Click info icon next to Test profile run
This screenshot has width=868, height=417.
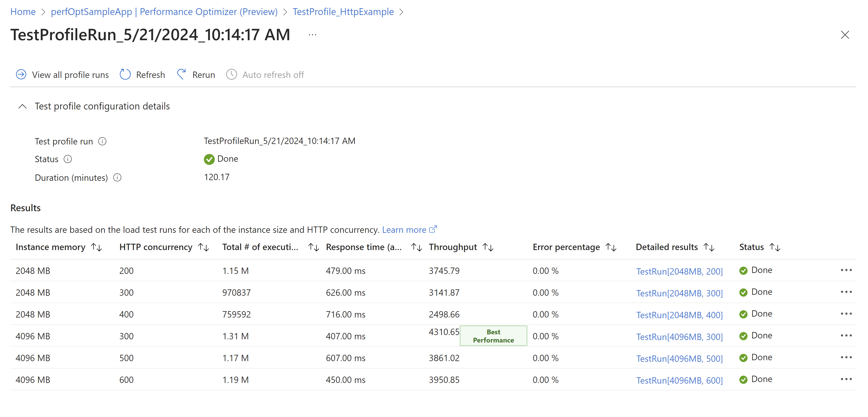(x=102, y=141)
